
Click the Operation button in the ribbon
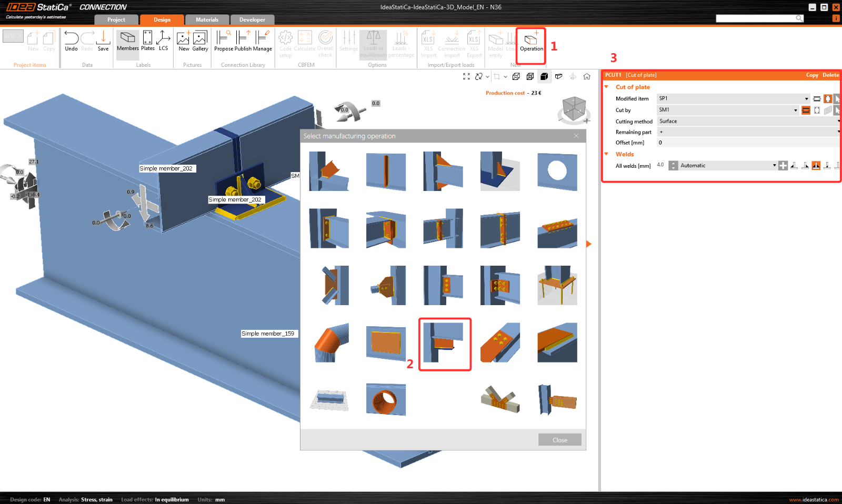click(x=531, y=42)
